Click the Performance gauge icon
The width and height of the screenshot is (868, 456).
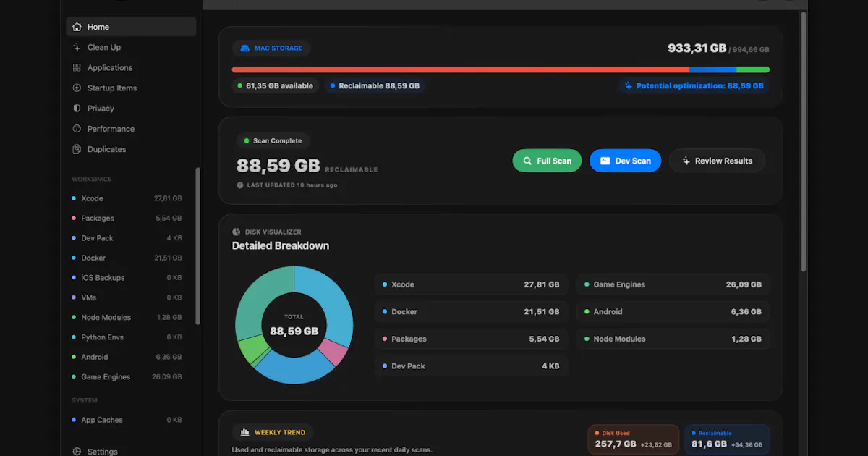[x=77, y=128]
